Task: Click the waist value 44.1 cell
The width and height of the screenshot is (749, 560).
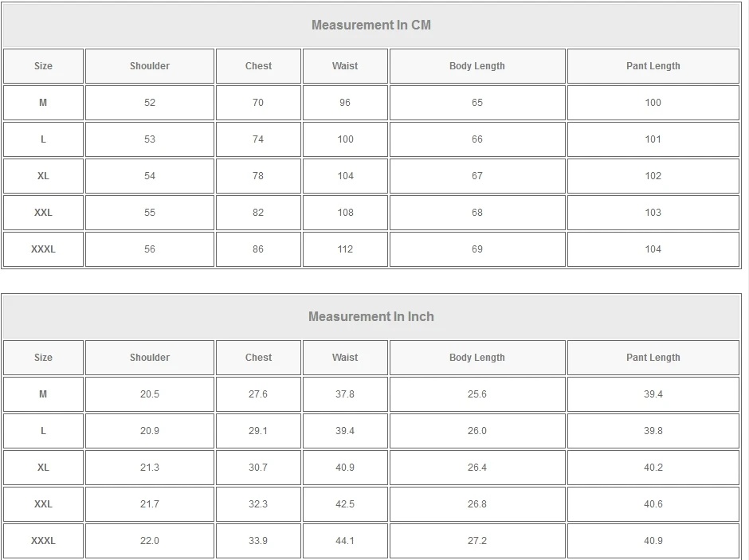Action: [x=345, y=541]
